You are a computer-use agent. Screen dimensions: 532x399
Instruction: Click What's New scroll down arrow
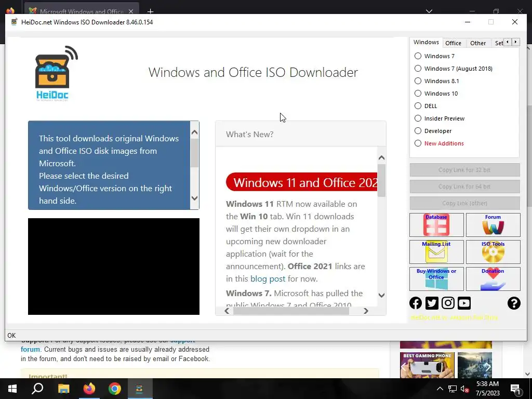click(x=381, y=295)
